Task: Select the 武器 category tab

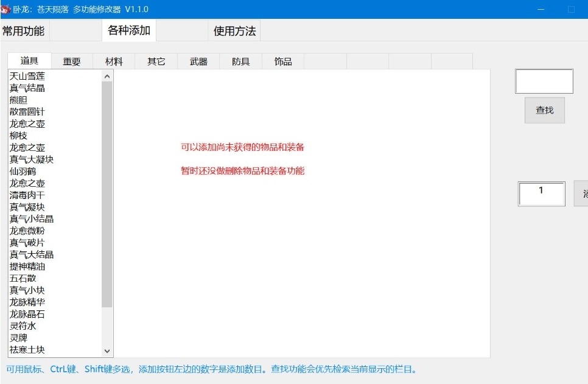Action: click(198, 61)
